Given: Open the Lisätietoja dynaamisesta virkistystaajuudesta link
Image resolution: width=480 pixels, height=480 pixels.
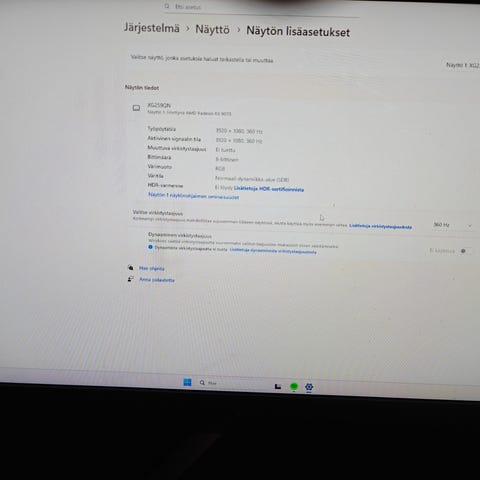Looking at the screenshot, I should pyautogui.click(x=273, y=251).
